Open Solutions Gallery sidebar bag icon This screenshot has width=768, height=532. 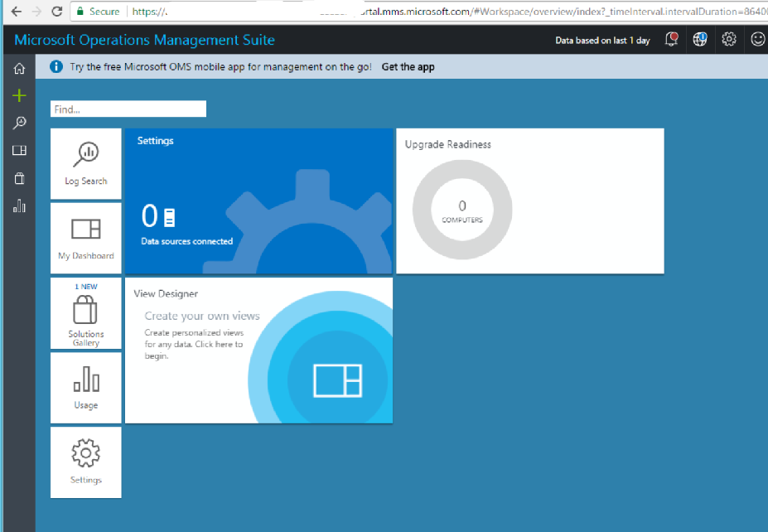(x=19, y=178)
